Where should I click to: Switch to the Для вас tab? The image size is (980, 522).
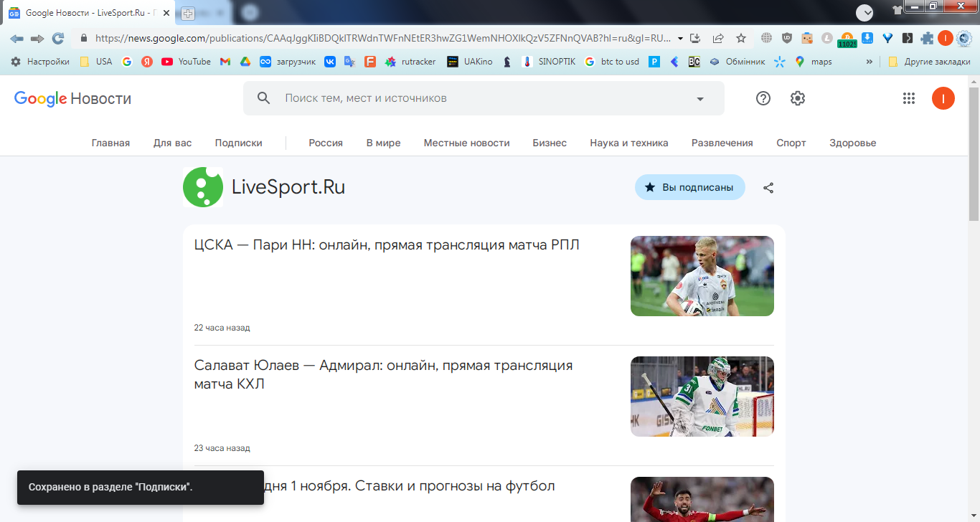click(173, 143)
